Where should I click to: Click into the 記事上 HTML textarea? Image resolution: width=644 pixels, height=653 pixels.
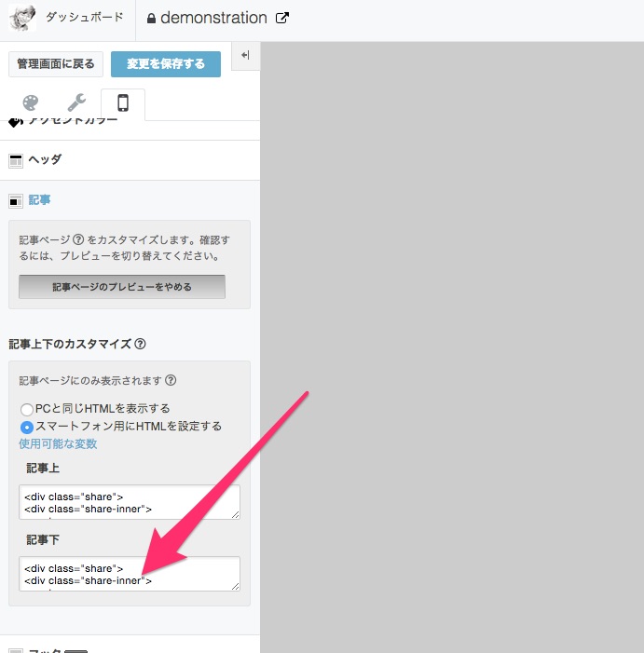coord(130,502)
